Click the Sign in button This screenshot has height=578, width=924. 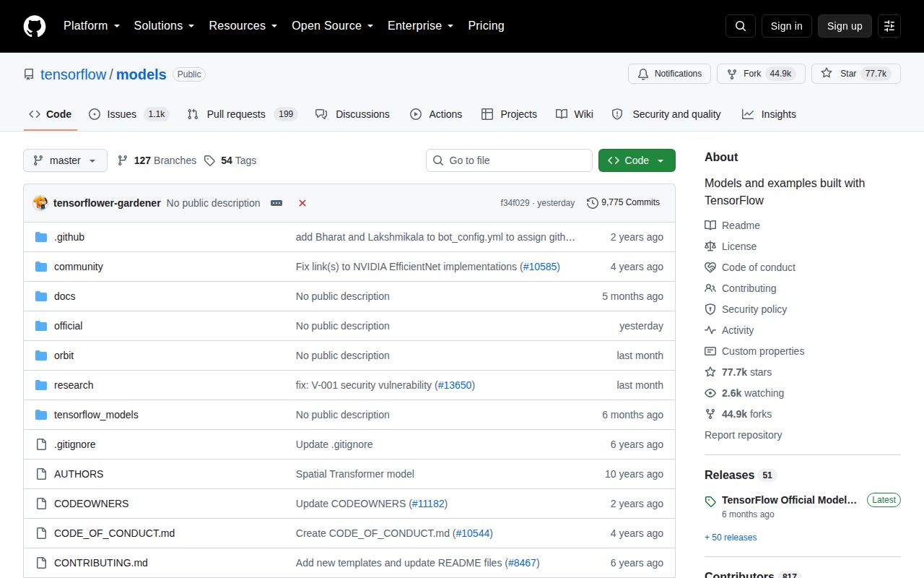[786, 26]
